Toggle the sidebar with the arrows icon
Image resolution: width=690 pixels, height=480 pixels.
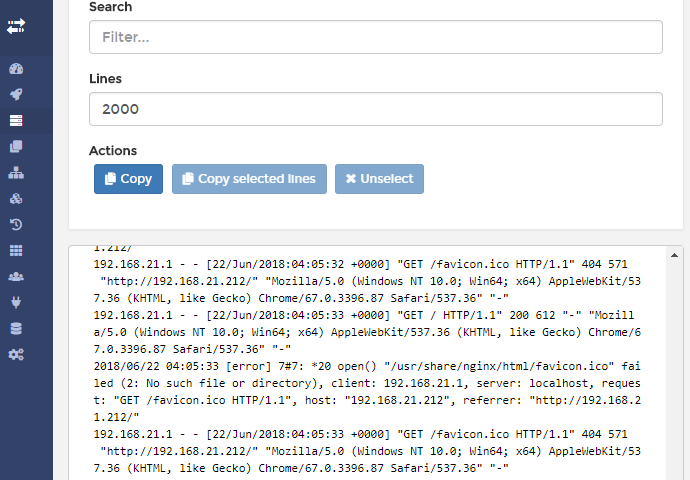16,26
